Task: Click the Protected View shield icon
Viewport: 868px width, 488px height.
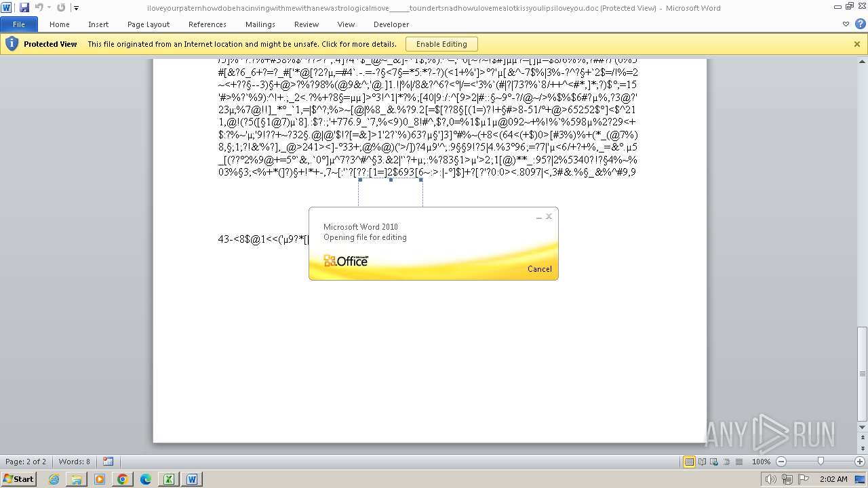Action: click(x=11, y=44)
